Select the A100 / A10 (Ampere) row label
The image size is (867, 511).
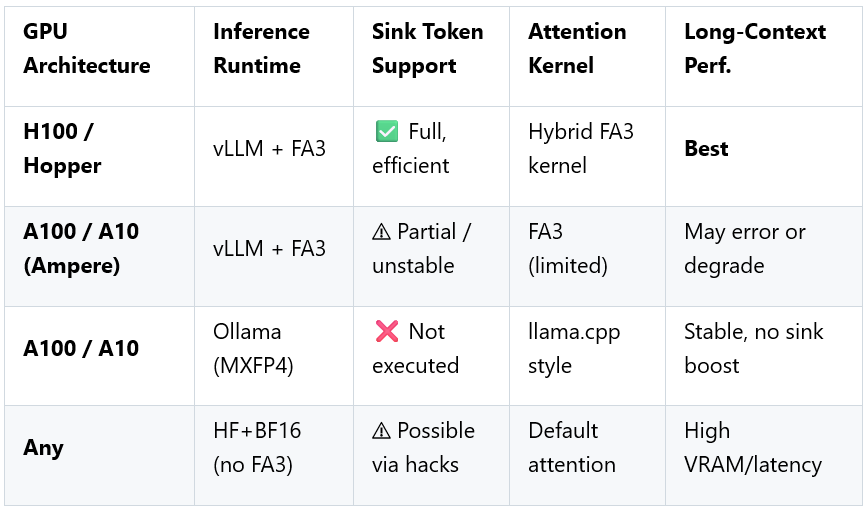point(81,248)
